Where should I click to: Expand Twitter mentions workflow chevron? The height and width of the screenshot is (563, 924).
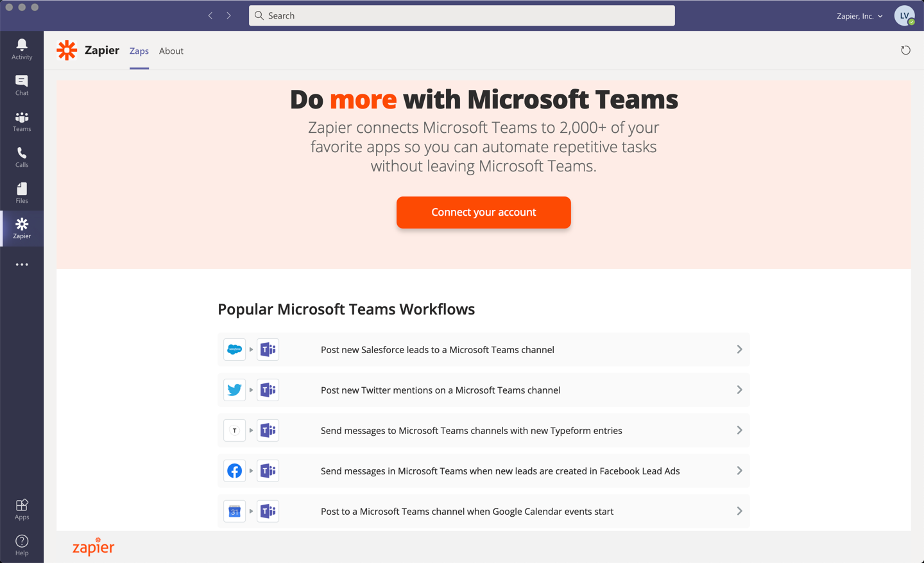coord(739,390)
